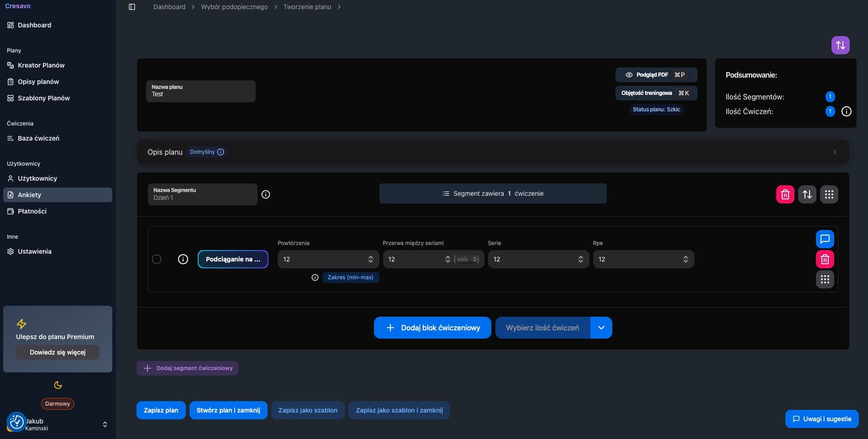868x439 pixels.
Task: Click info icon next to segment name
Action: pos(266,194)
